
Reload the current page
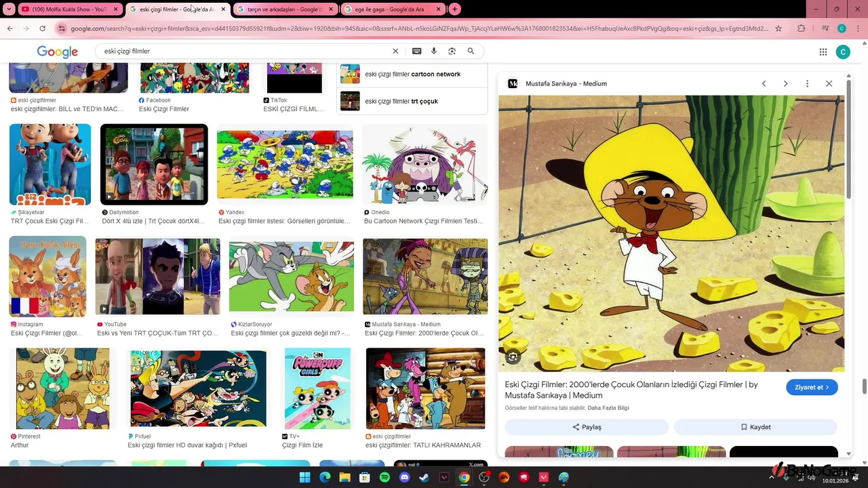pos(42,28)
